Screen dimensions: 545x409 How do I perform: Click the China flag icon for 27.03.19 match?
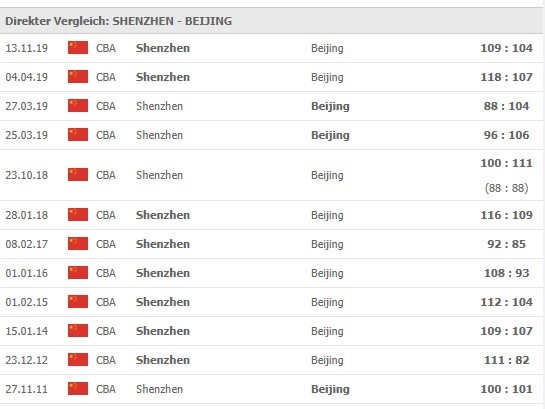(x=78, y=106)
